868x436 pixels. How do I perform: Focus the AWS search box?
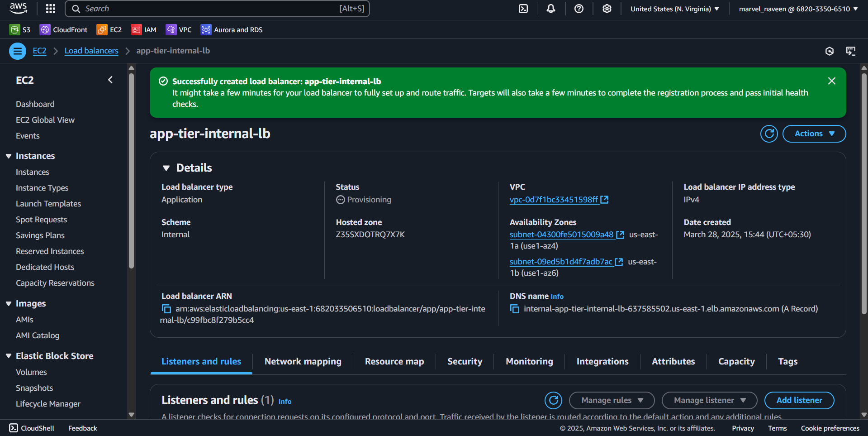(217, 9)
